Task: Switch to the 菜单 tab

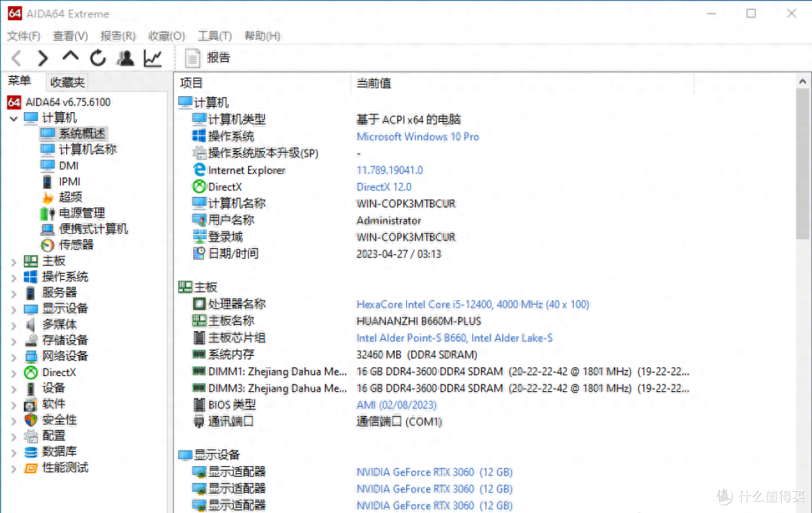Action: tap(19, 80)
